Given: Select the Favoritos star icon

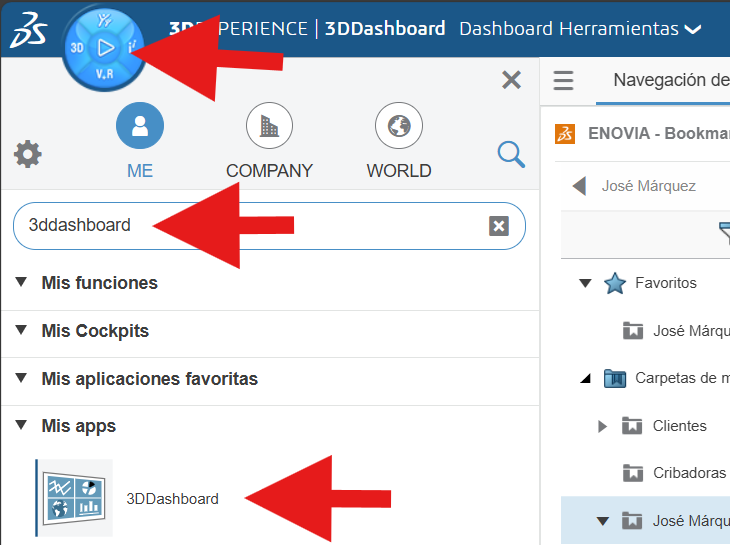Looking at the screenshot, I should 615,283.
